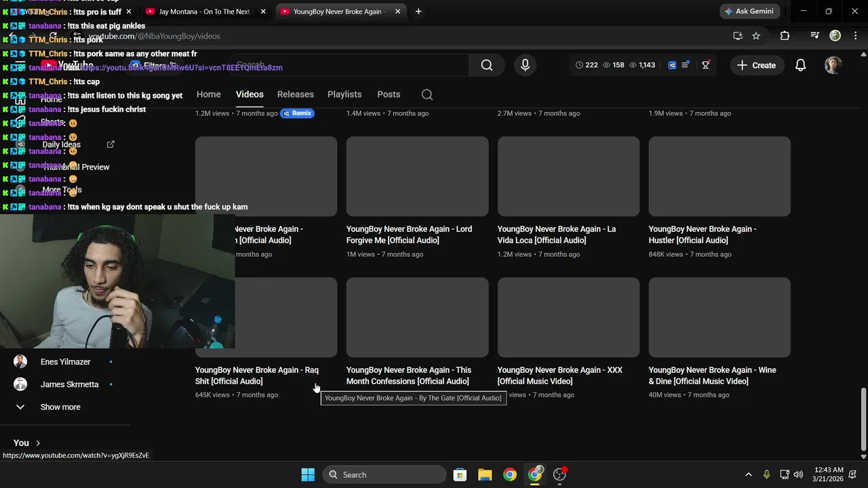This screenshot has width=868, height=488.
Task: Search within the channel using the magnifier icon
Action: tap(427, 95)
